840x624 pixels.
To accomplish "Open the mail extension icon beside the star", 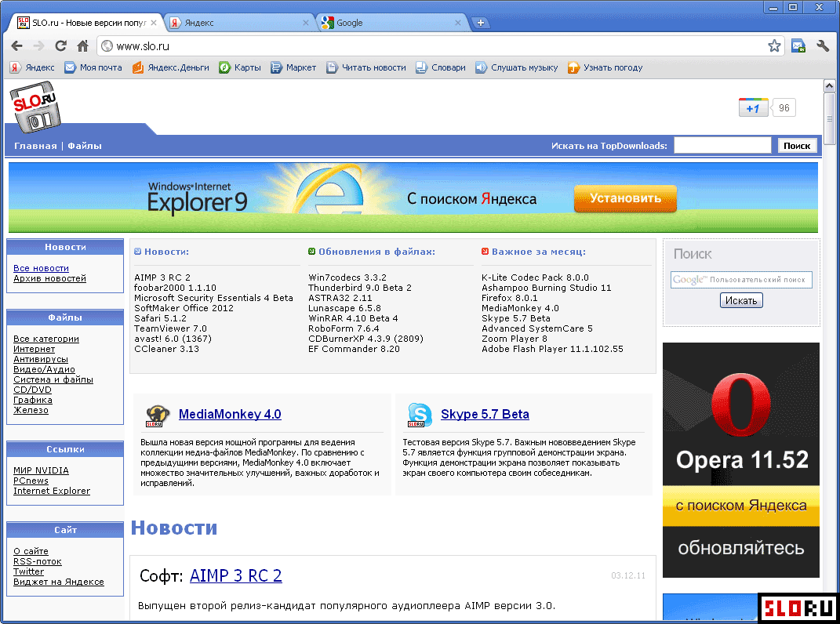I will pos(798,46).
